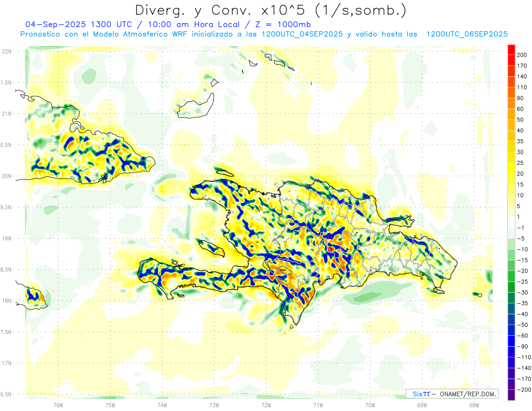
Task: Click the '200' label on color scale
Action: [522, 55]
